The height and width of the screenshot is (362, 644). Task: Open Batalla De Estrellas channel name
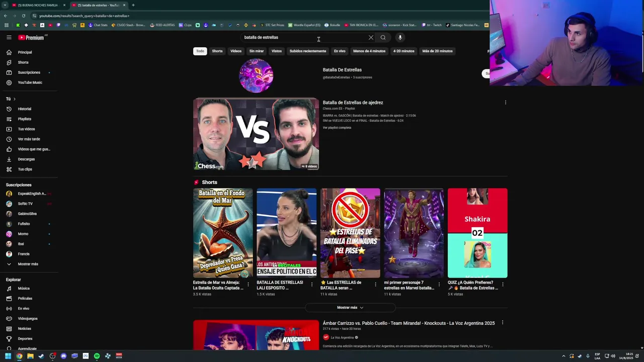coord(342,70)
